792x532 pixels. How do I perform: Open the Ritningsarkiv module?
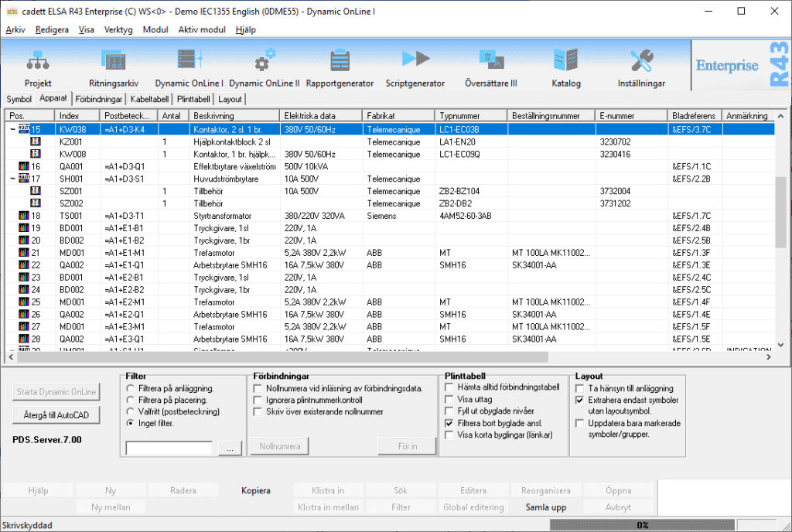(114, 66)
